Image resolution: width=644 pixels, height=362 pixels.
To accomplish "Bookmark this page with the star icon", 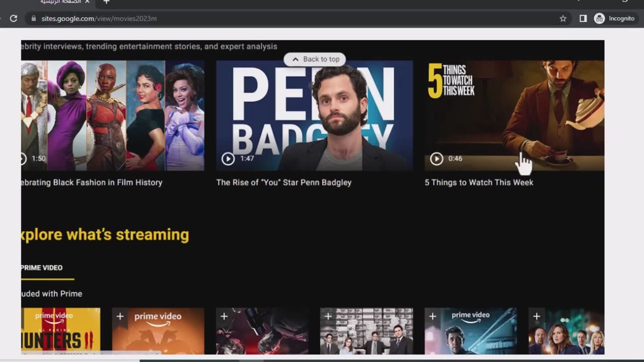I will pyautogui.click(x=563, y=19).
